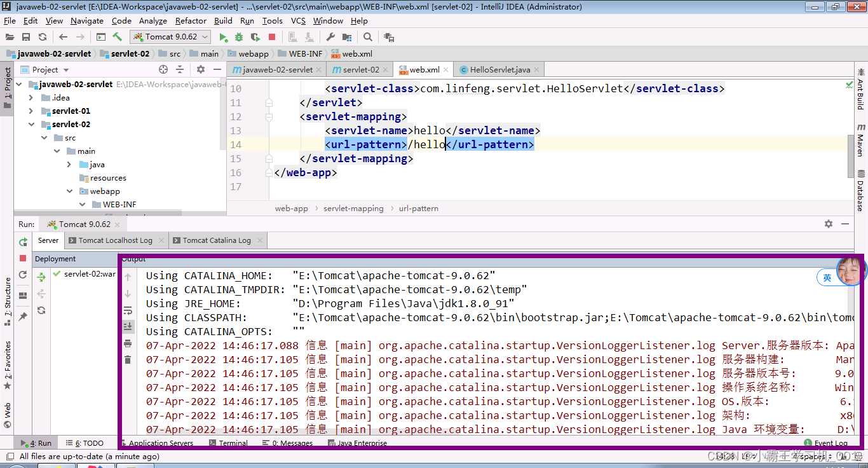Click the locate/scroll-from-source target icon in Project panel
The height and width of the screenshot is (468, 868).
163,69
